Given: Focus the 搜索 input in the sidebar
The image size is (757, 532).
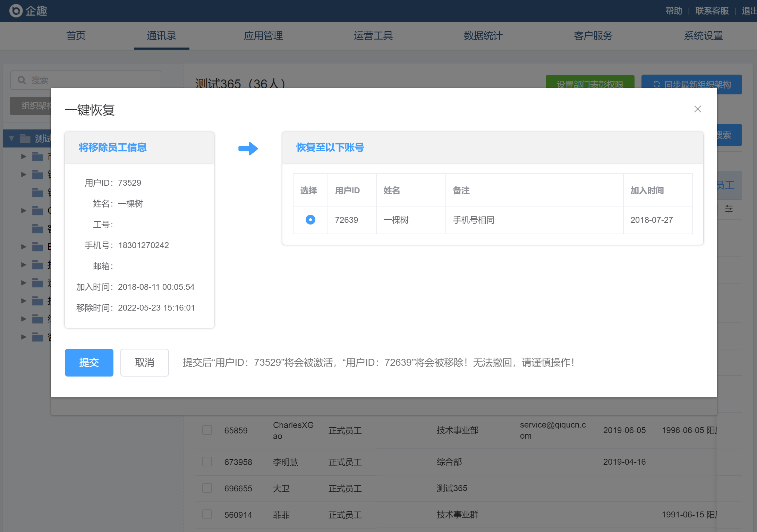Looking at the screenshot, I should coord(86,80).
